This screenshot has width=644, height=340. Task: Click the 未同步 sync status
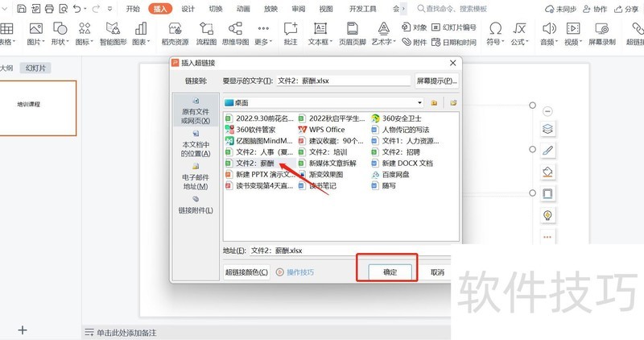560,9
